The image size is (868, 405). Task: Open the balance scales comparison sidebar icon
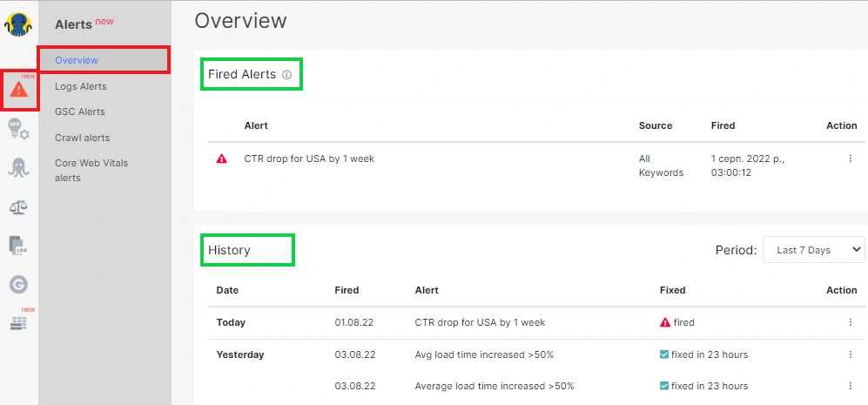[x=18, y=208]
